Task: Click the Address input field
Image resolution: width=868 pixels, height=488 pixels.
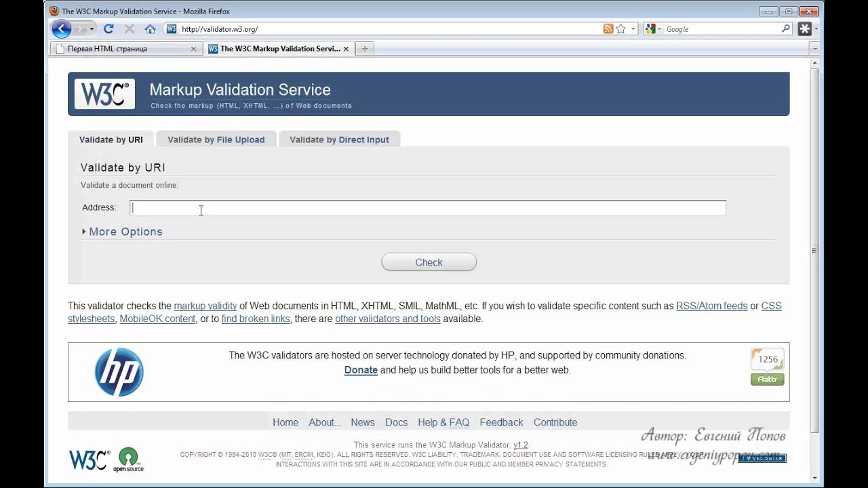Action: [x=428, y=208]
